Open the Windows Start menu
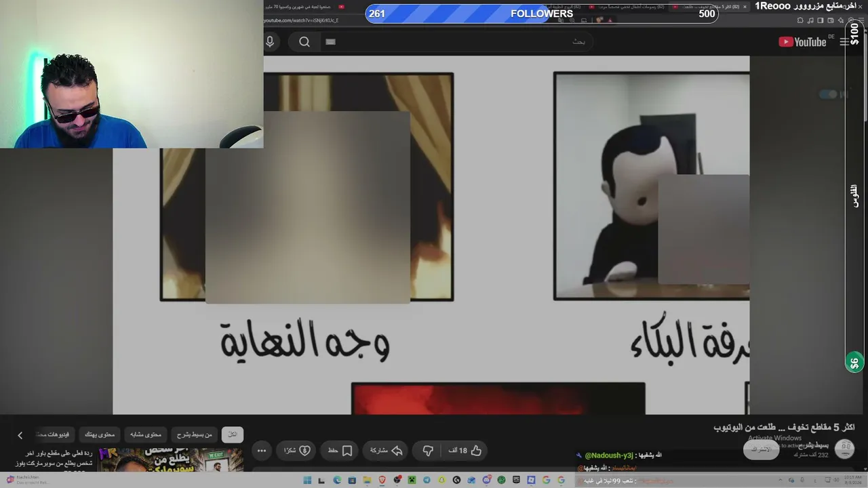Image resolution: width=868 pixels, height=488 pixels. 307,481
